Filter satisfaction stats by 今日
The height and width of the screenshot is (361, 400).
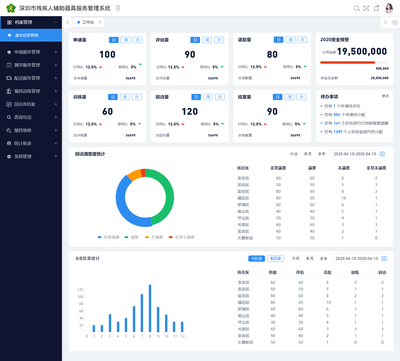294,154
